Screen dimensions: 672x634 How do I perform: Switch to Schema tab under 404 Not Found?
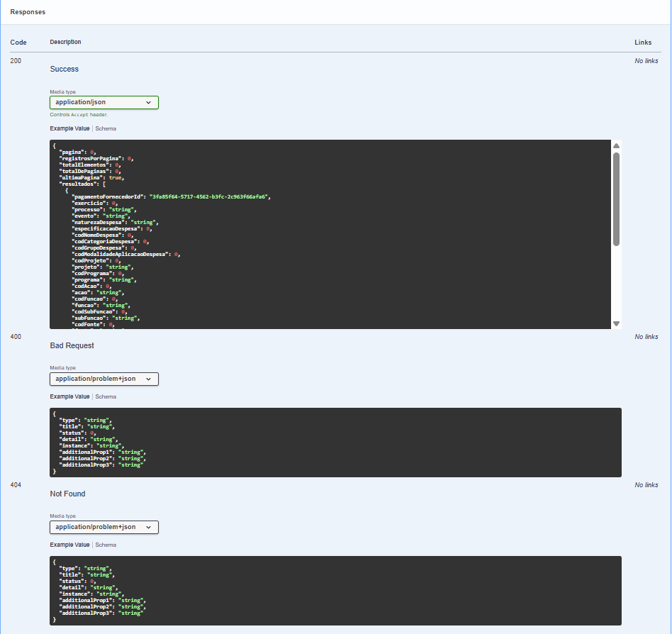click(106, 545)
